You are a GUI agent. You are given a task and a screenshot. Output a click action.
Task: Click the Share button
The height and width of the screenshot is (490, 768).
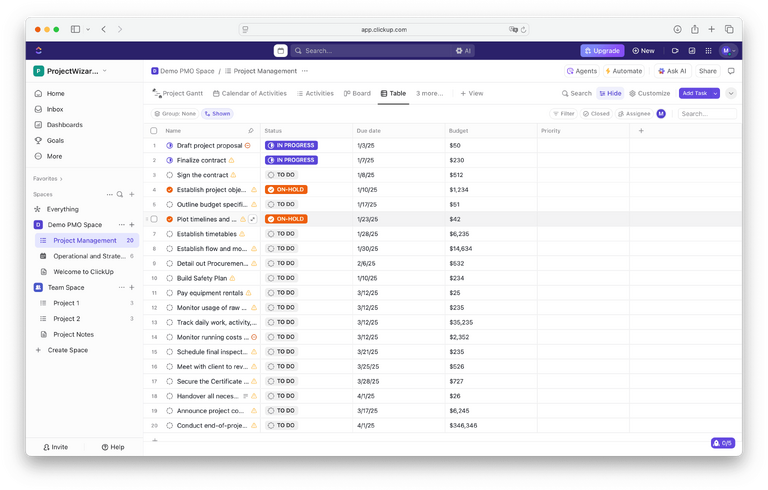(707, 71)
